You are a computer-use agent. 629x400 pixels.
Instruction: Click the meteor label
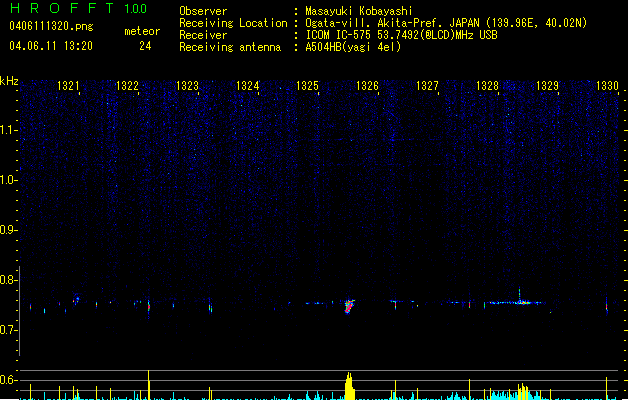click(142, 31)
